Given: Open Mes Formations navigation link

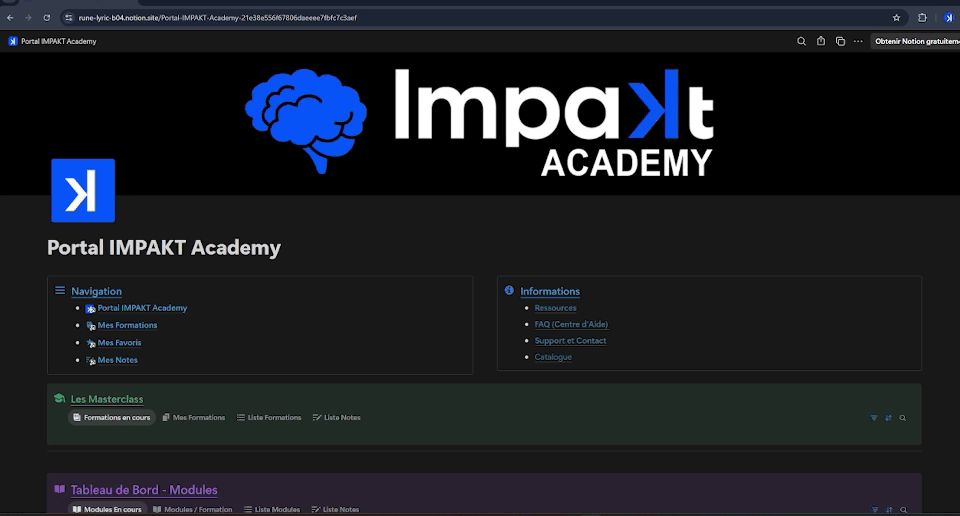Looking at the screenshot, I should 127,325.
